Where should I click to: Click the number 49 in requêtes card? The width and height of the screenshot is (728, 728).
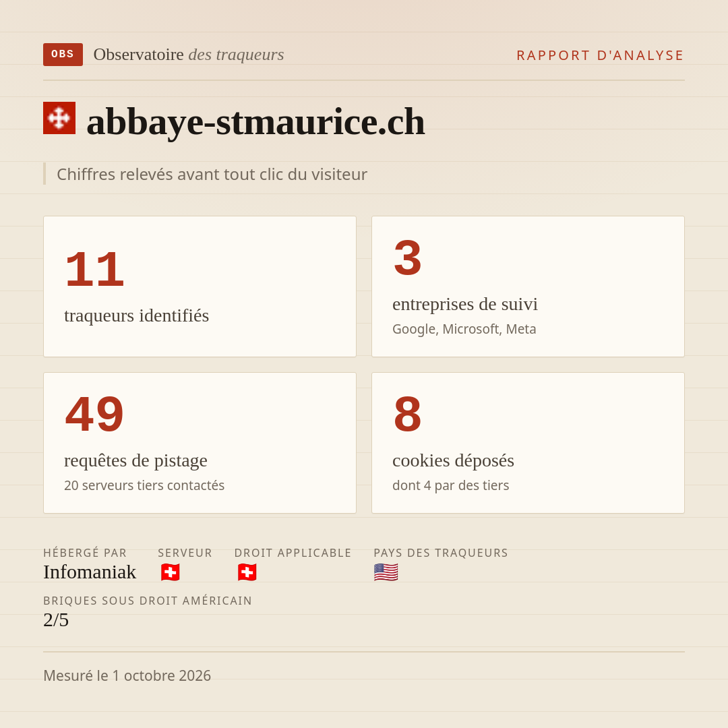click(x=95, y=414)
